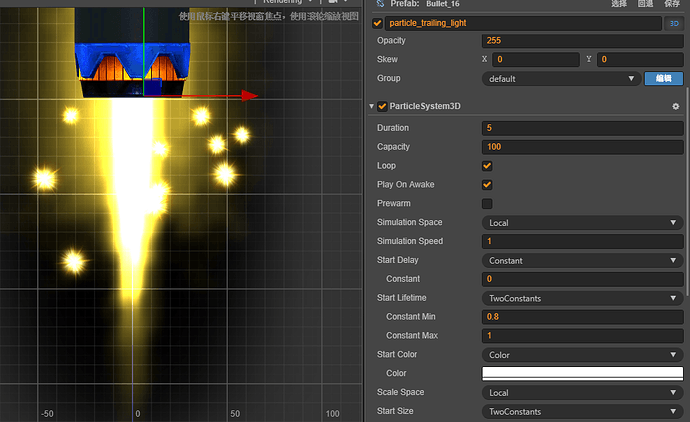Open the Start Lifetime TwoConstants dropdown
The width and height of the screenshot is (690, 422).
point(582,298)
